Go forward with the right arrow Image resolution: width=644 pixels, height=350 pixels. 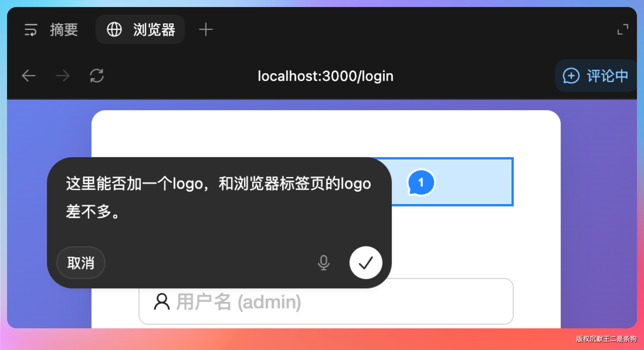63,76
